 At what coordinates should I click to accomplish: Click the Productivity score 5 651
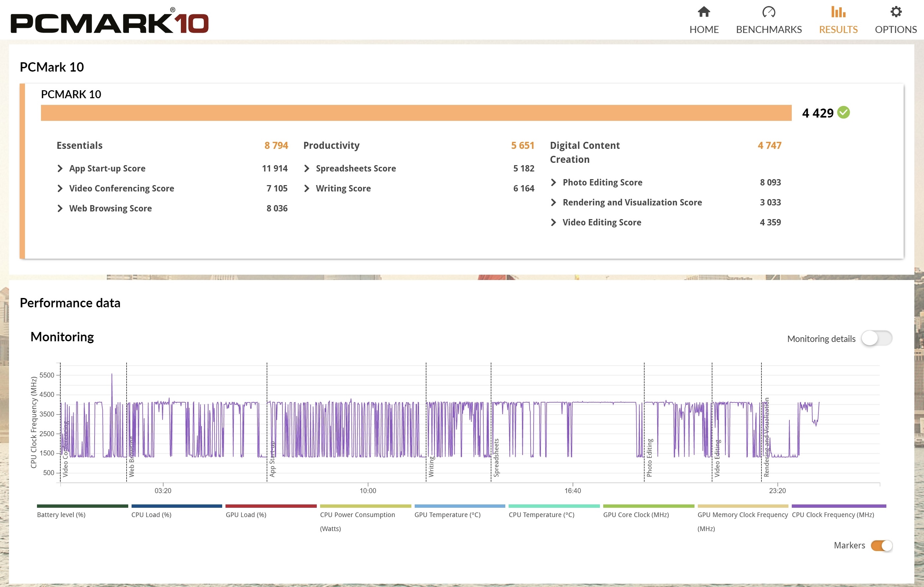(523, 146)
